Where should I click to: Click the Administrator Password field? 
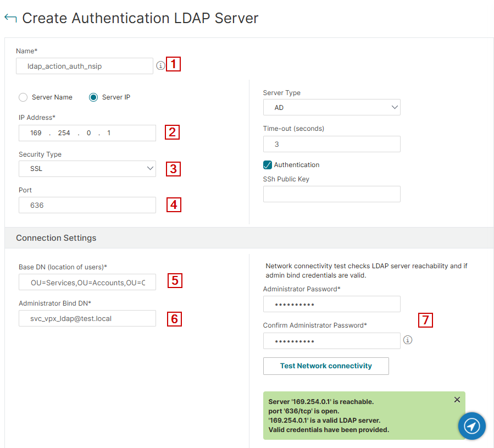[332, 304]
